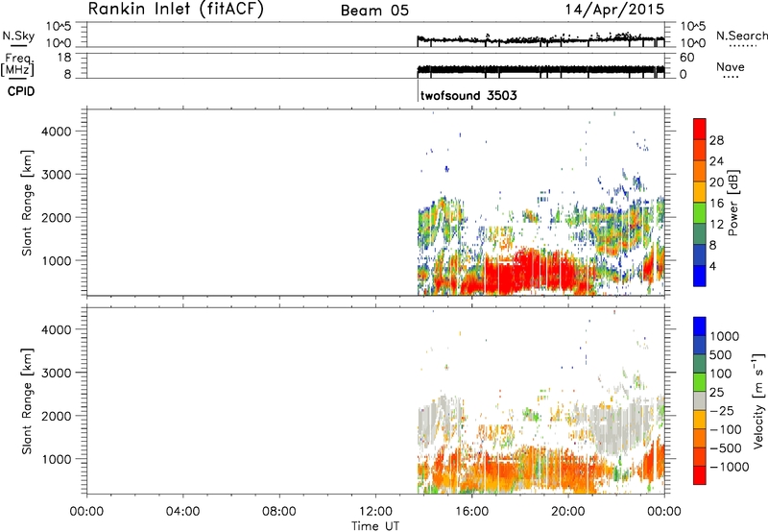Click the 'N.Sky' legend label

click(18, 36)
